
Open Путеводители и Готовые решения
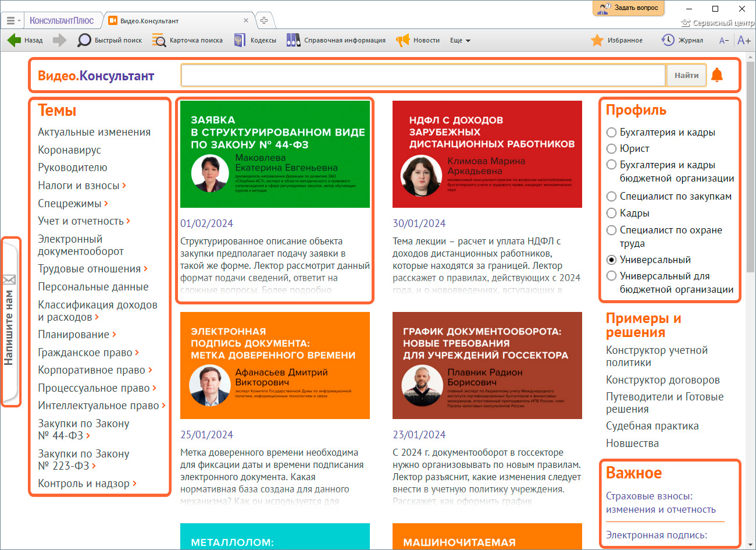665,403
